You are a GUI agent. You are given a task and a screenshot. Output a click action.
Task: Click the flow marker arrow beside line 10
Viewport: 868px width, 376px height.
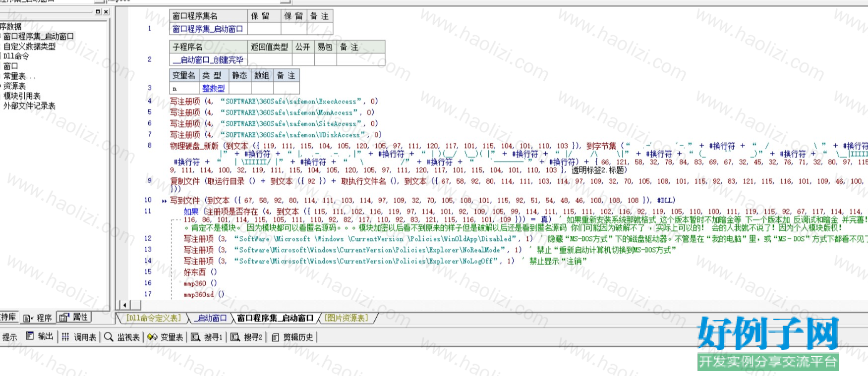point(164,201)
